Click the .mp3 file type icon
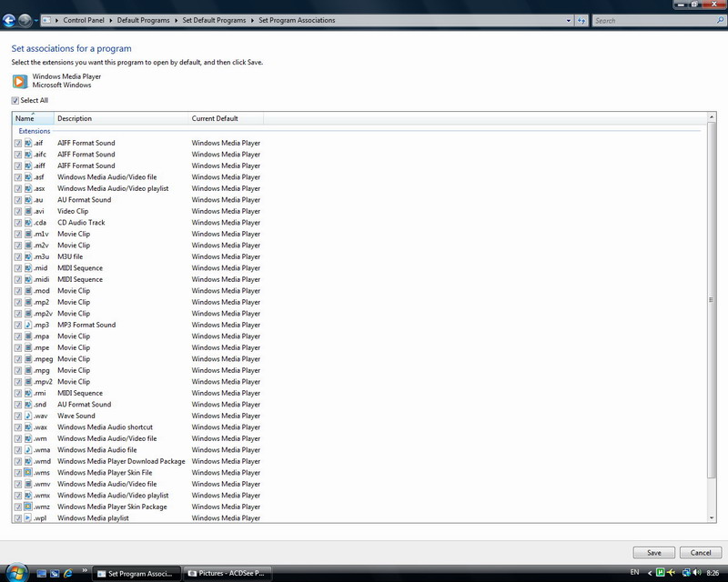728x582 pixels. click(28, 325)
